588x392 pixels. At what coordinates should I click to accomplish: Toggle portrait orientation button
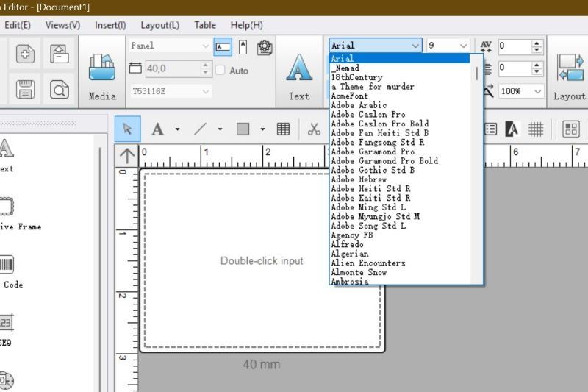click(x=243, y=48)
